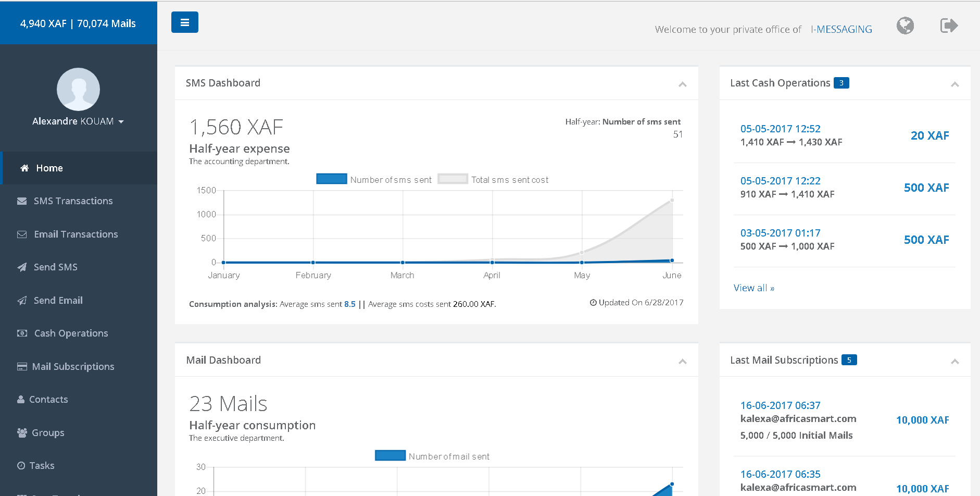Click the Groups people icon
This screenshot has height=496, width=980.
(x=22, y=433)
